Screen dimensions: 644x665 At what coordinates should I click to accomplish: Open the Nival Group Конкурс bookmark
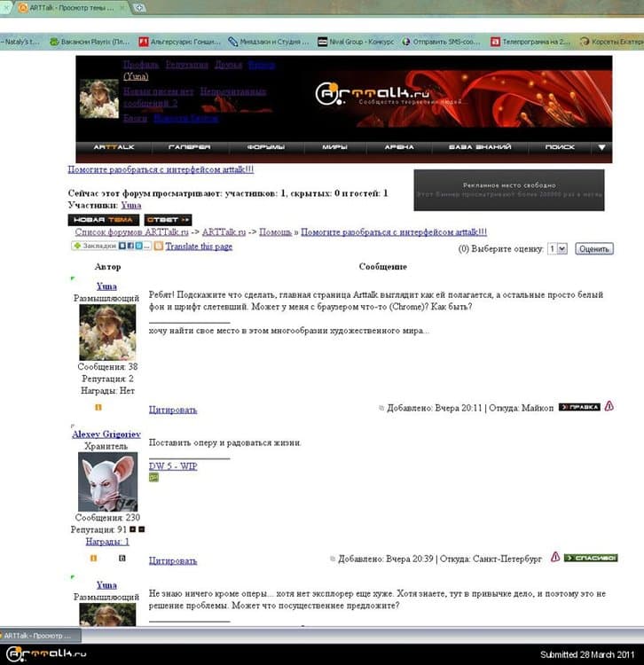click(356, 42)
